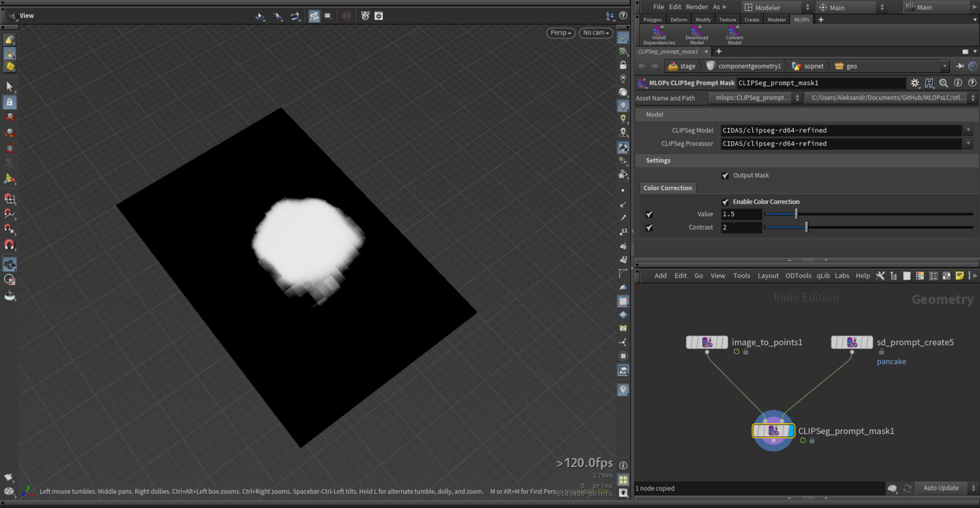Select the arrow Select tool in viewport toolbar
The height and width of the screenshot is (508, 980).
click(x=10, y=87)
